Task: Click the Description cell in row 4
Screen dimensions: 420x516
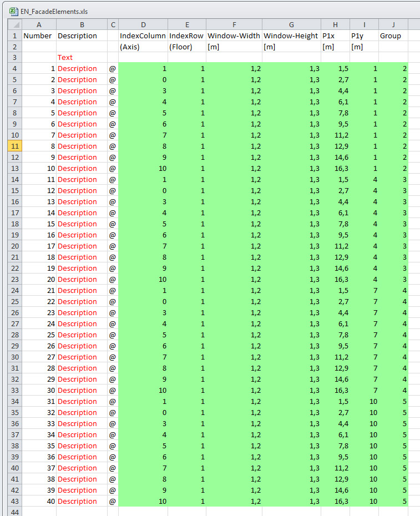Action: pos(82,68)
